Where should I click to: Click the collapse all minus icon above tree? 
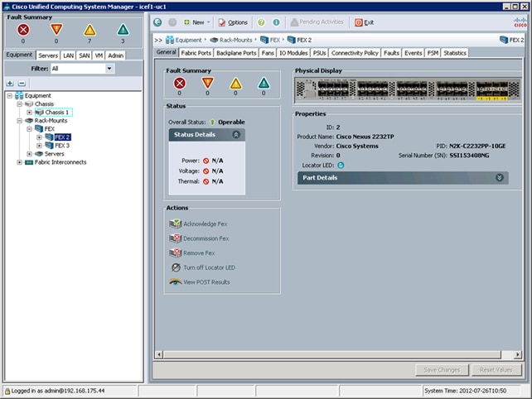click(22, 84)
